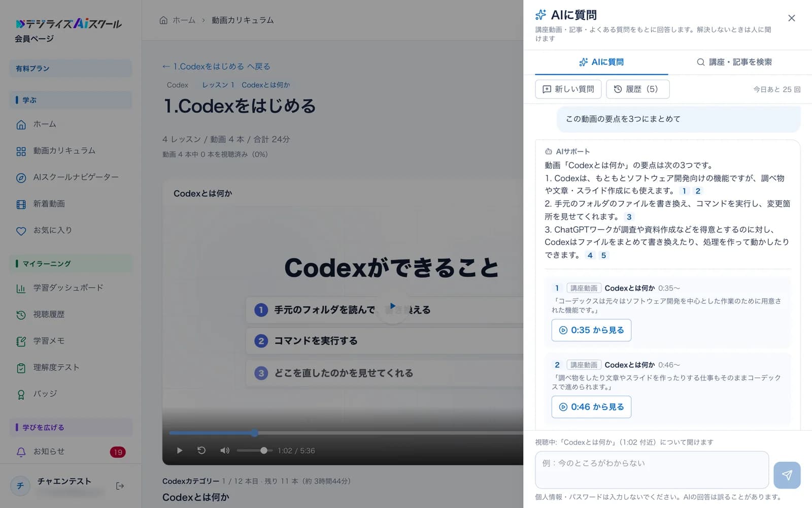The image size is (812, 508).
Task: Open AIスクールナビゲーター compass item
Action: 71,177
